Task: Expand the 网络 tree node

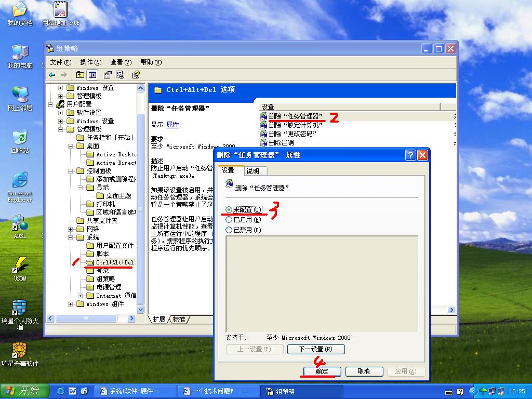Action: point(70,229)
